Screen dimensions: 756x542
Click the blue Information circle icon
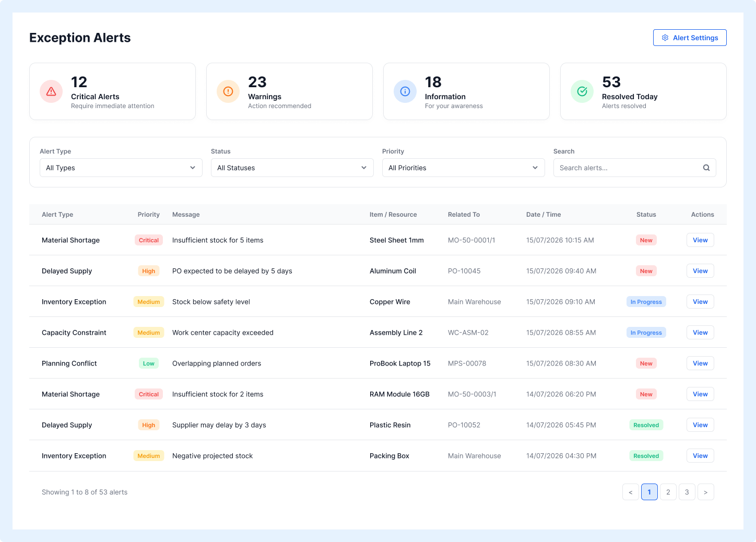[405, 91]
